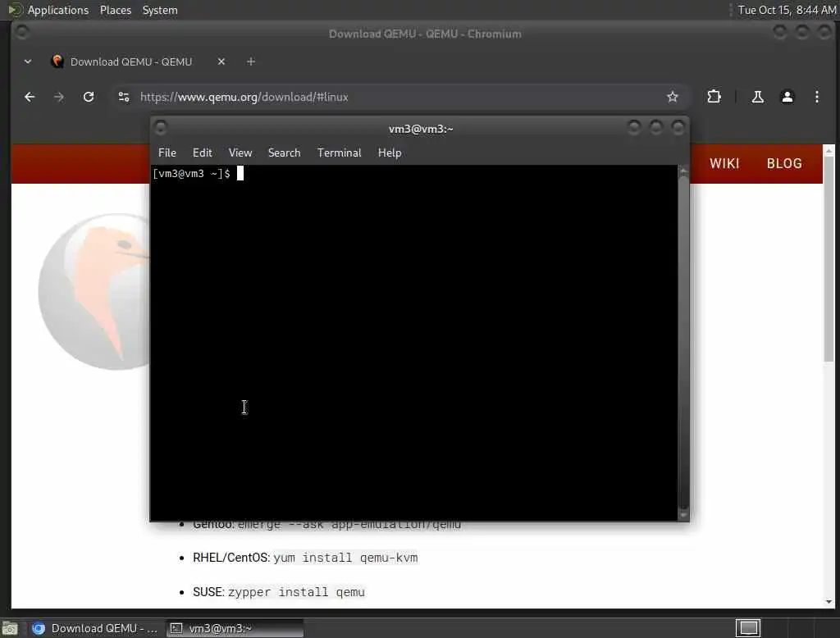Click the "yum install qemu-kvm" command text
The image size is (840, 638).
coord(345,558)
